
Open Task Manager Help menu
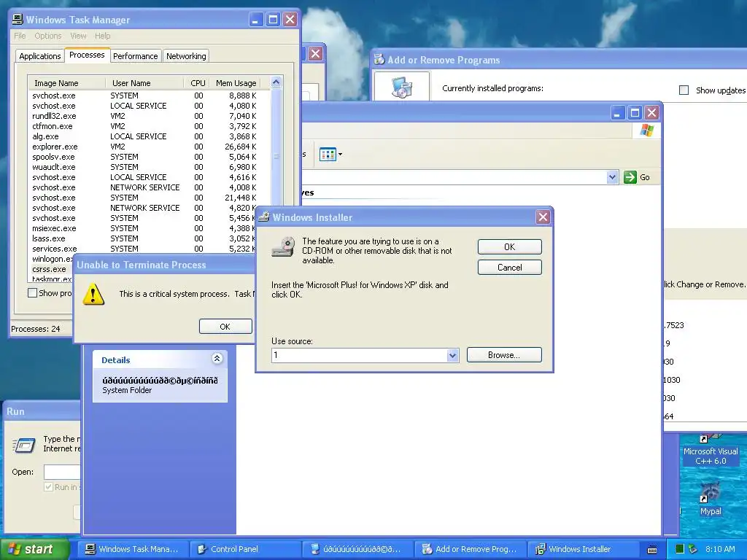(x=102, y=36)
